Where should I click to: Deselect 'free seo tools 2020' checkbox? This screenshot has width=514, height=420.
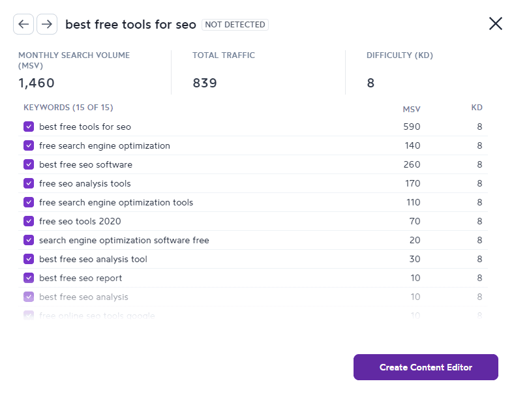pos(29,221)
